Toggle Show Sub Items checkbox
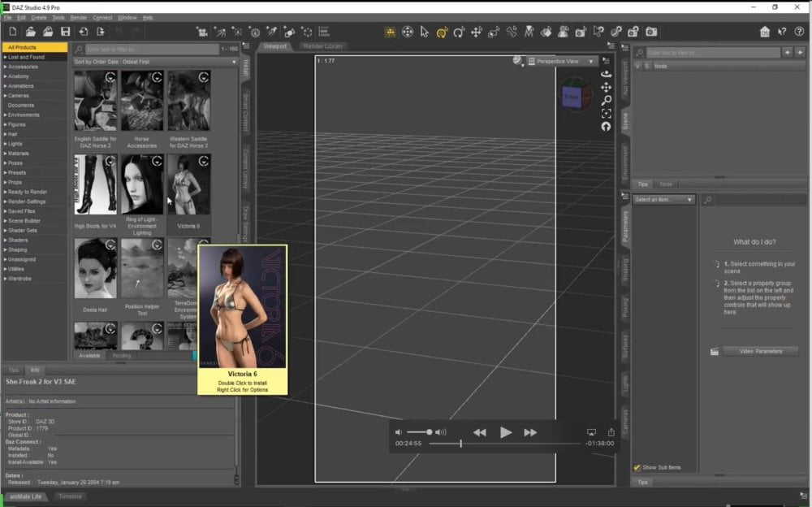This screenshot has height=507, width=812. coord(637,468)
